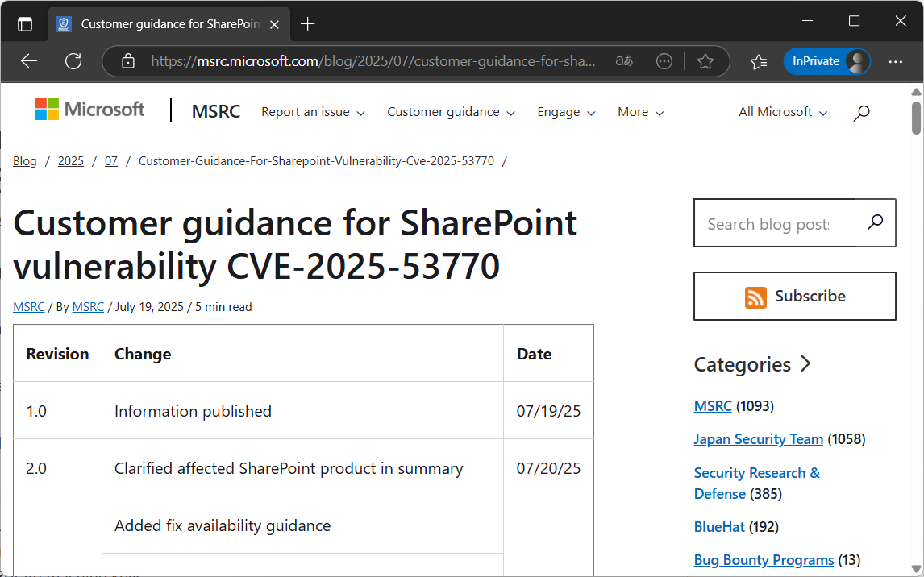Click the first MSRC link in the byline

(29, 307)
